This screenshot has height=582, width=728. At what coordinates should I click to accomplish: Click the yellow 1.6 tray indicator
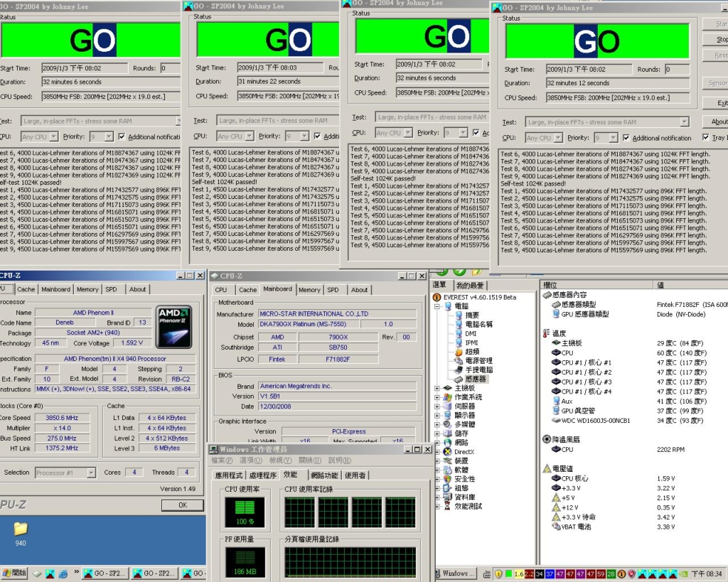point(518,574)
